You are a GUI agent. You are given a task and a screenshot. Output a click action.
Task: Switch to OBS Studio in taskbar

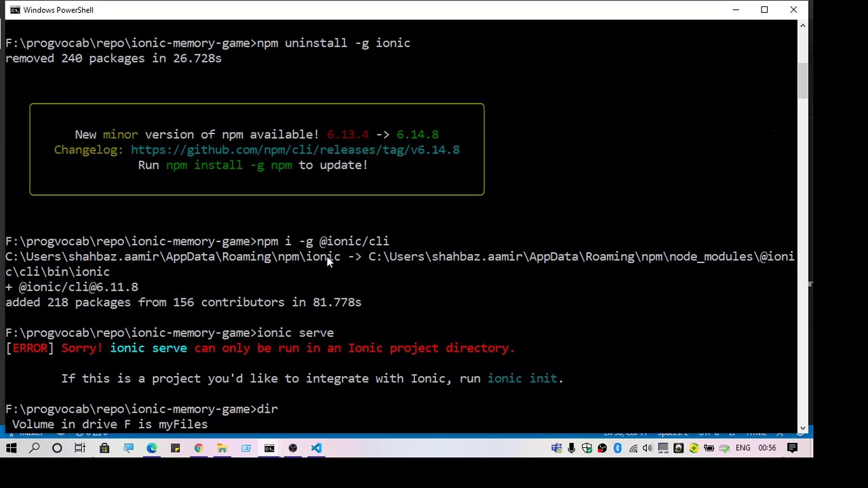tap(293, 448)
